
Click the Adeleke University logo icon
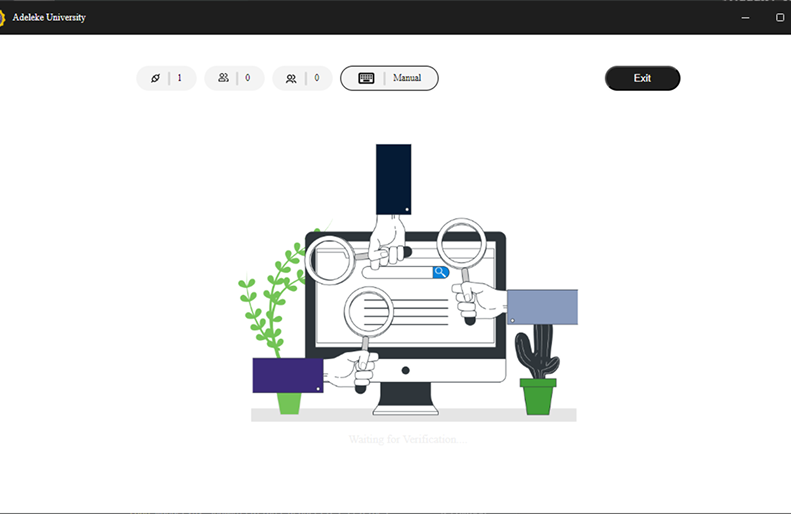pyautogui.click(x=2, y=18)
